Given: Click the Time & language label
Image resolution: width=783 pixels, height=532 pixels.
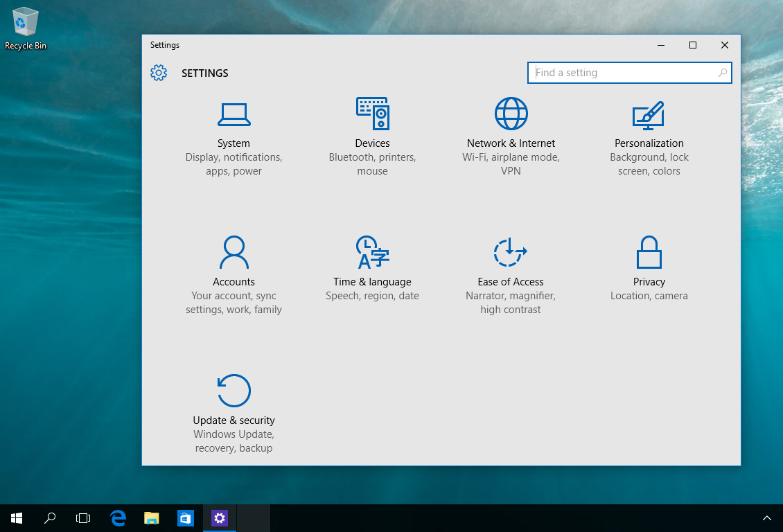Looking at the screenshot, I should coord(373,282).
